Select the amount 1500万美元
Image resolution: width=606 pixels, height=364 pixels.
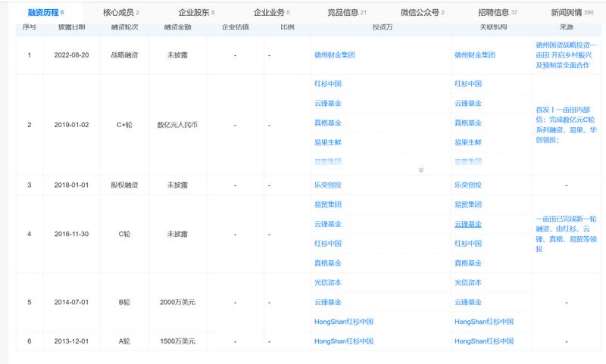coord(177,341)
